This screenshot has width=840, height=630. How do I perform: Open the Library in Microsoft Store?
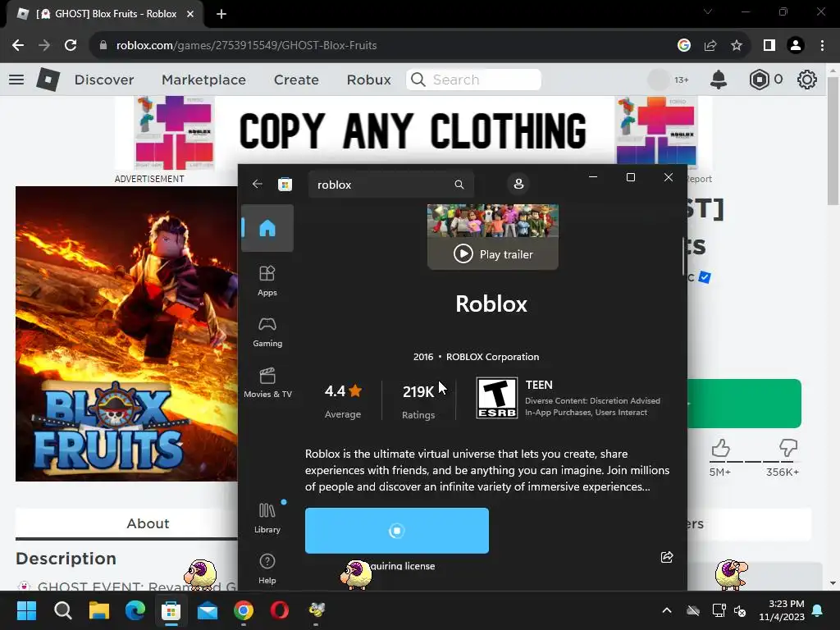(267, 518)
